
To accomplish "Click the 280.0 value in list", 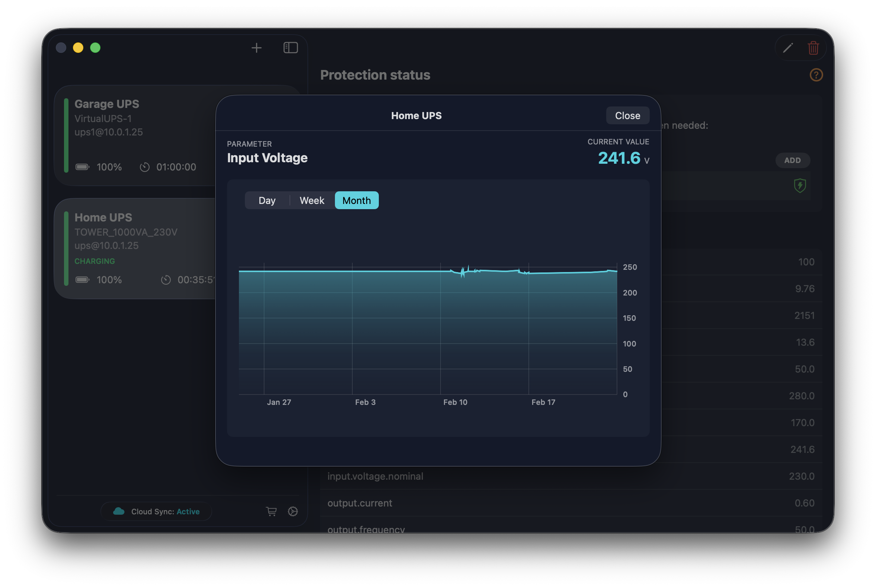I will (x=801, y=396).
